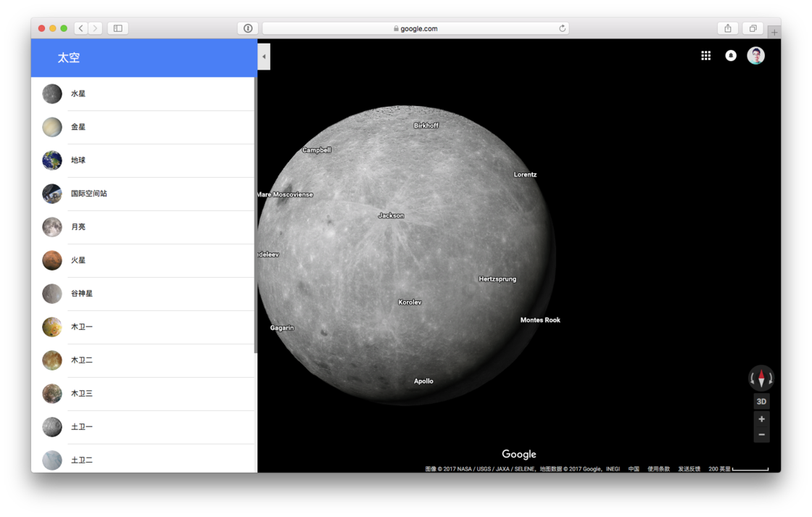
Task: Select 火星 from the list
Action: [143, 260]
